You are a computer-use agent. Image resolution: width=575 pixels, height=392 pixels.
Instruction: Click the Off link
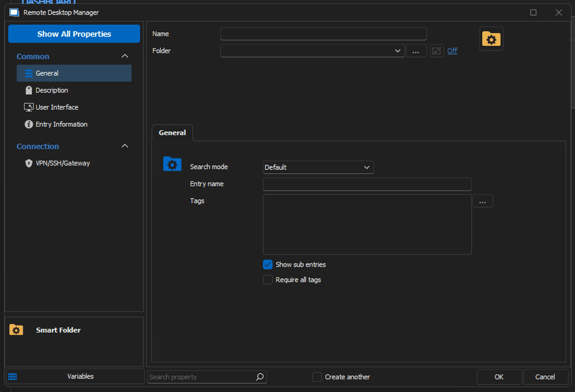point(452,51)
